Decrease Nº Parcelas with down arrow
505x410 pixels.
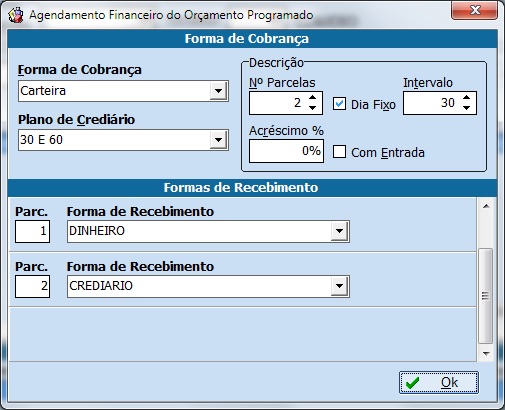312,108
